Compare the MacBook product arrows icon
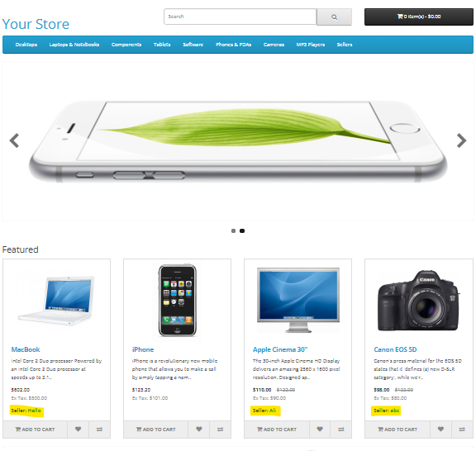Viewport: 476px width, 451px height. pyautogui.click(x=99, y=430)
